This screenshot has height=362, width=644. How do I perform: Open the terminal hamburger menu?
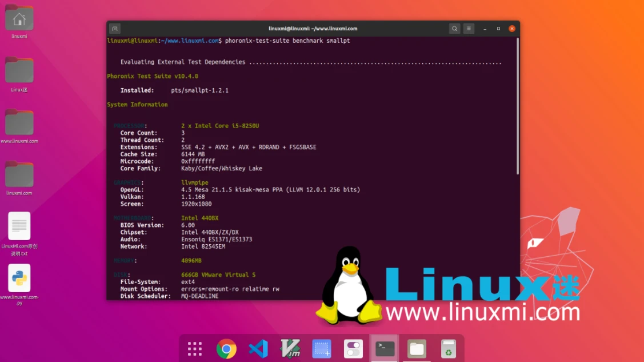(469, 29)
